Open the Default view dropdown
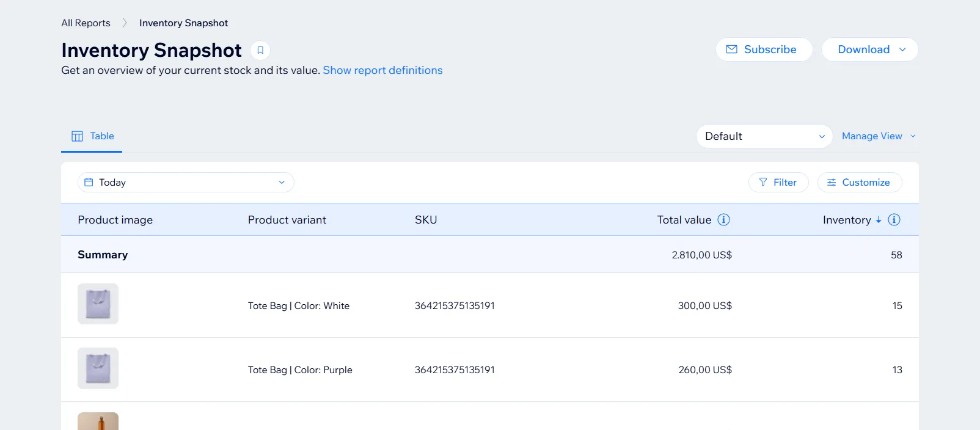Viewport: 980px width, 430px height. (764, 136)
